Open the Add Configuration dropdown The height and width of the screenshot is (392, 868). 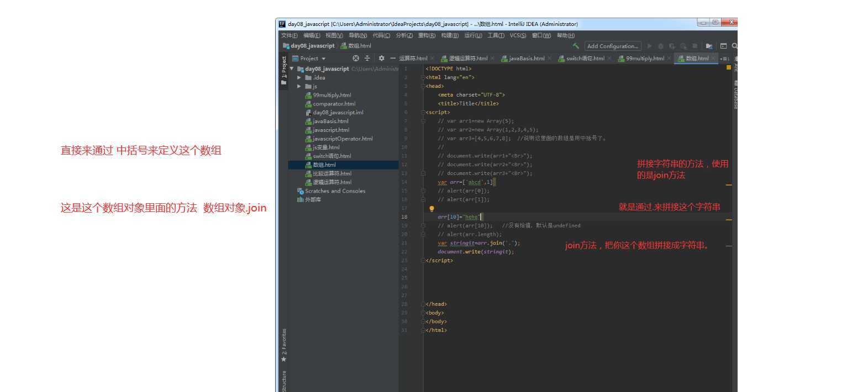(x=613, y=46)
